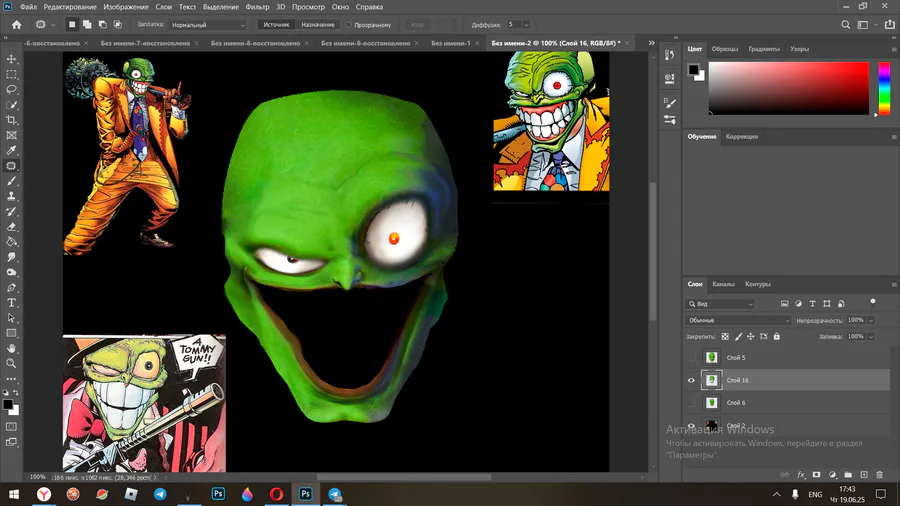Pick a color in the red color field

(x=789, y=88)
